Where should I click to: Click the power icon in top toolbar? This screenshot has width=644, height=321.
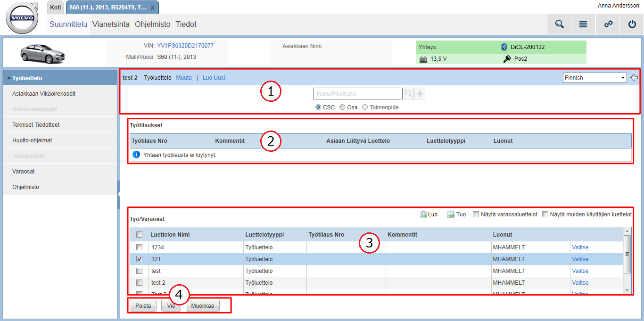pos(632,25)
